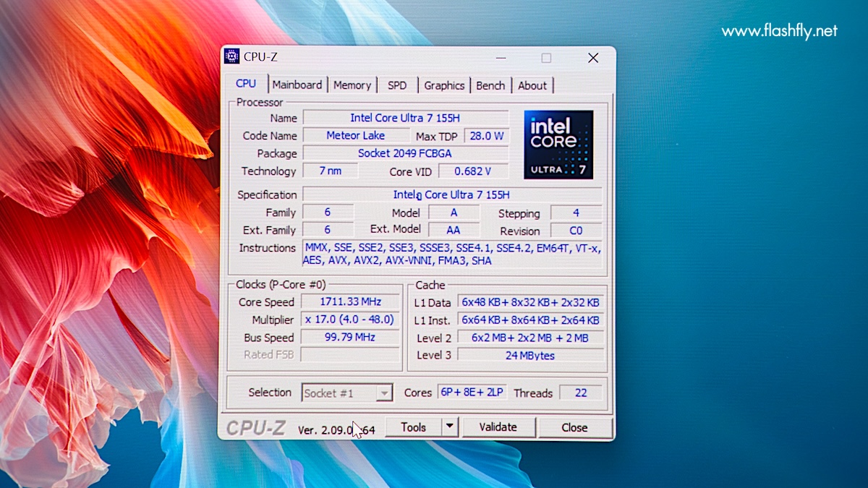Select the CPU tab

(246, 84)
